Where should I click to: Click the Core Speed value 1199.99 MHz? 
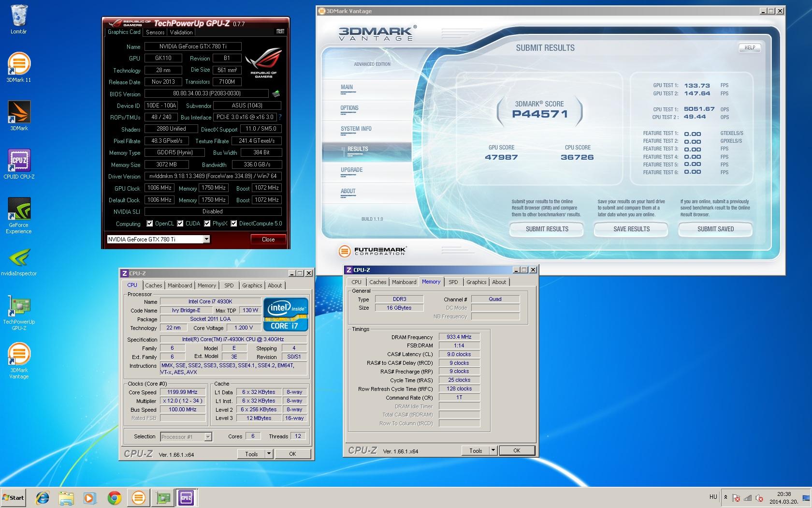(x=182, y=392)
